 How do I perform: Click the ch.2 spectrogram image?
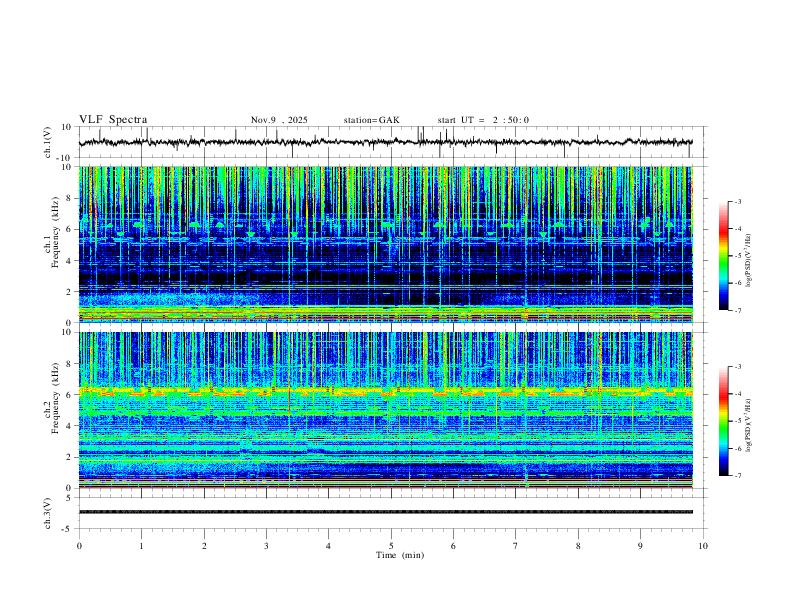point(386,410)
